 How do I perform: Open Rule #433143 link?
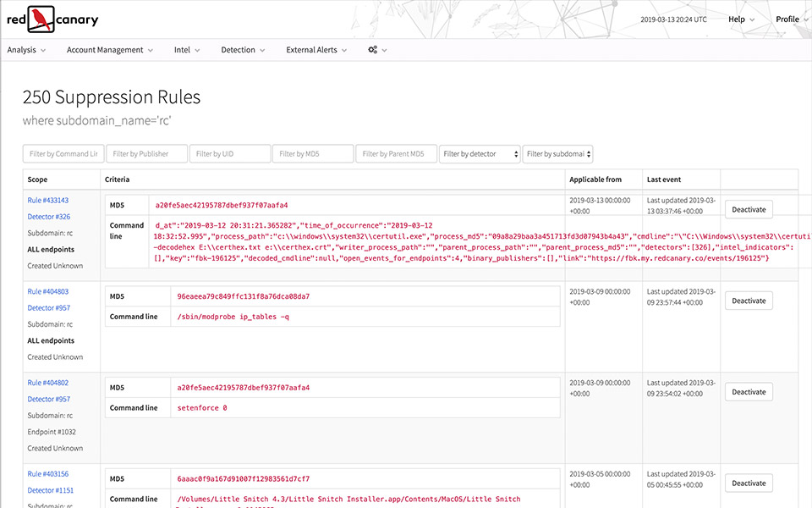click(x=48, y=201)
